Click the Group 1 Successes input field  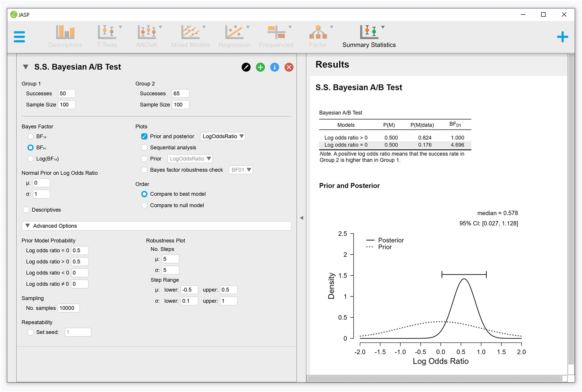66,93
